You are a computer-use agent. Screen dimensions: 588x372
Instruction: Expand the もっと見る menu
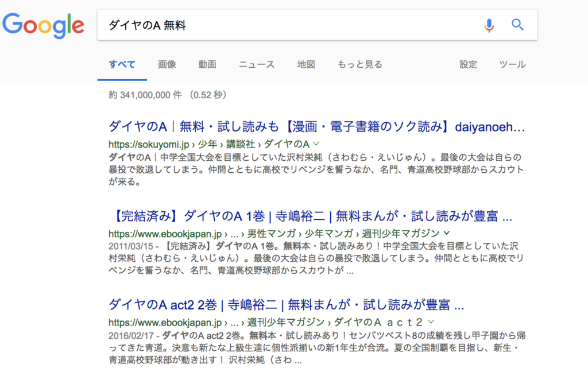click(359, 64)
